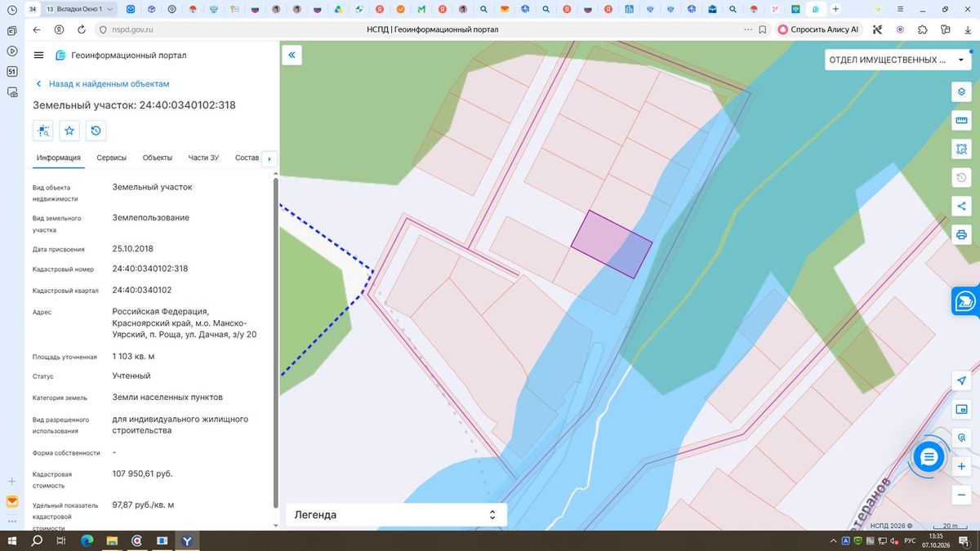The width and height of the screenshot is (980, 551).
Task: Switch keyboard language РУС in tray
Action: pyautogui.click(x=909, y=541)
